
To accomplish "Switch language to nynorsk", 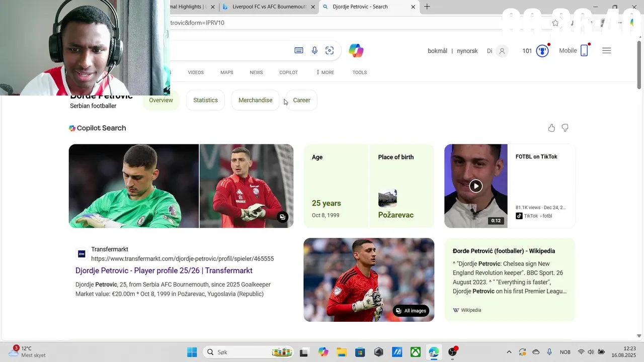I will (x=467, y=51).
